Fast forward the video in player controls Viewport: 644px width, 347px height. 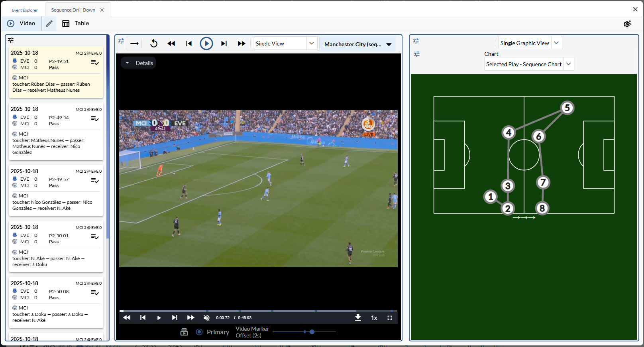point(191,317)
